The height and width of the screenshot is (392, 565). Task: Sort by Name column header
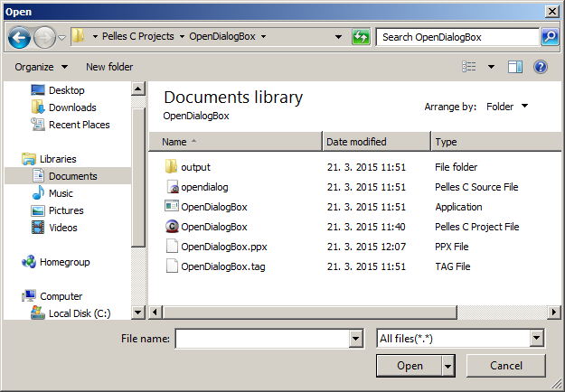[236, 142]
